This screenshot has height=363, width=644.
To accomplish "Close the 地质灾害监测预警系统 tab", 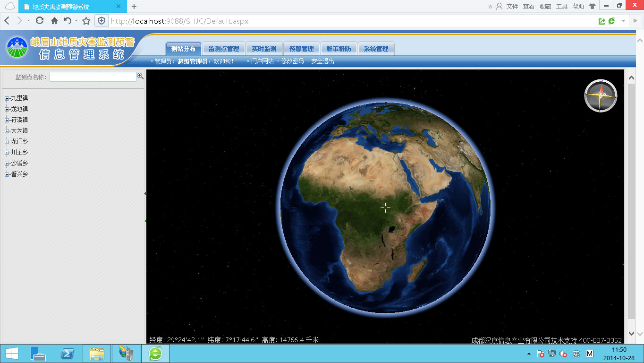I will 119,7.
